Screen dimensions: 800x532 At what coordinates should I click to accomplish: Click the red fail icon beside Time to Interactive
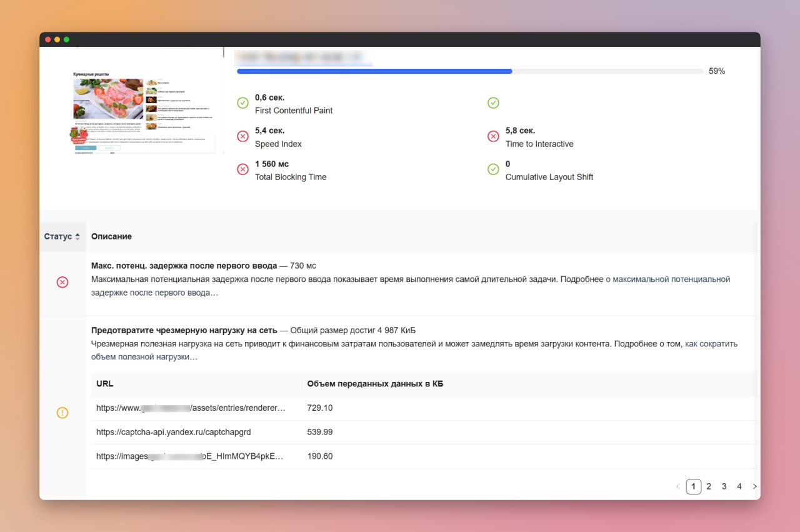pos(493,136)
